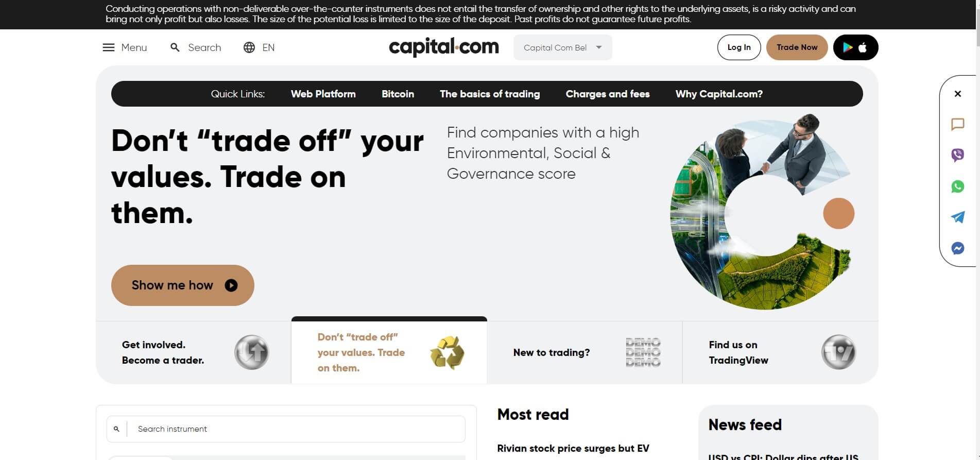Close the floating contact sidebar
980x460 pixels.
tap(958, 94)
